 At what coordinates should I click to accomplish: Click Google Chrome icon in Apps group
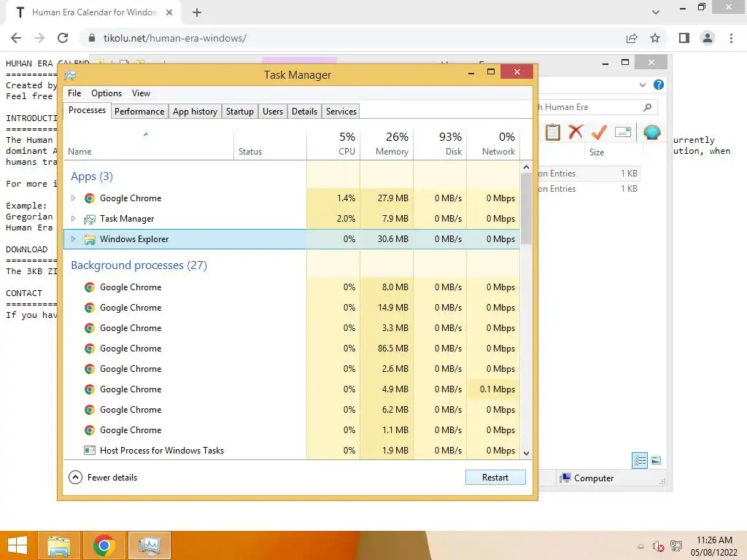[x=90, y=198]
